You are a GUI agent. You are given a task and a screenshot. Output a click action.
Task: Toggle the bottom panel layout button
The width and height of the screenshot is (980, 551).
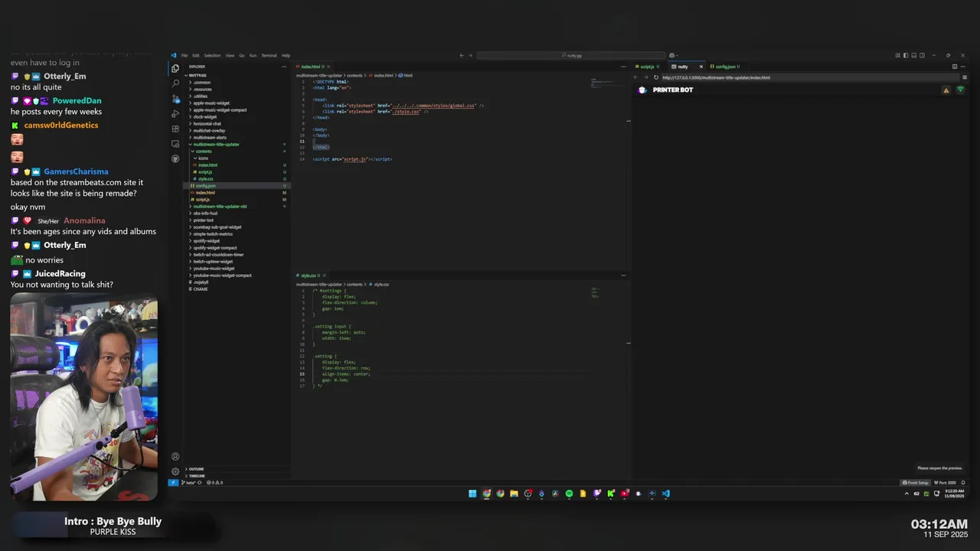[914, 55]
